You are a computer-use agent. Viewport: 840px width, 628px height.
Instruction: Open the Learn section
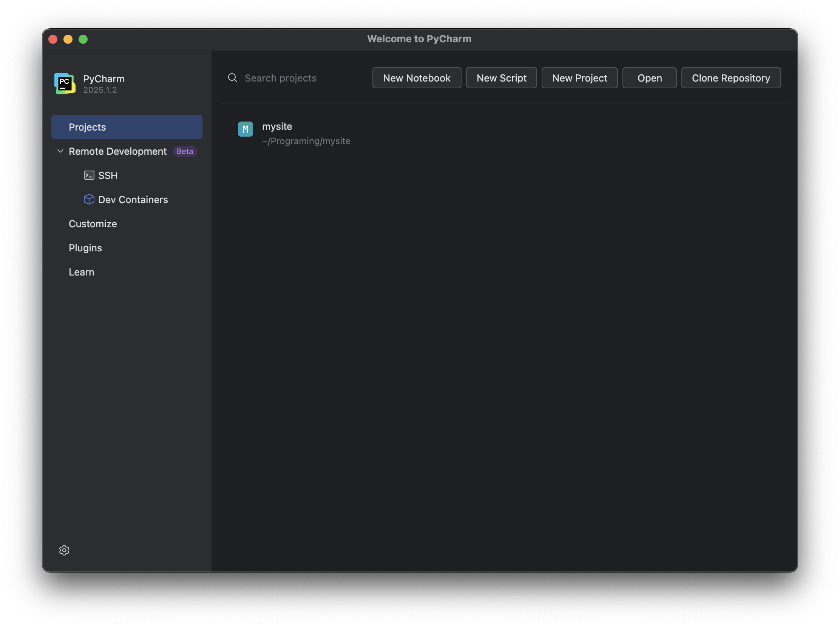(x=81, y=272)
